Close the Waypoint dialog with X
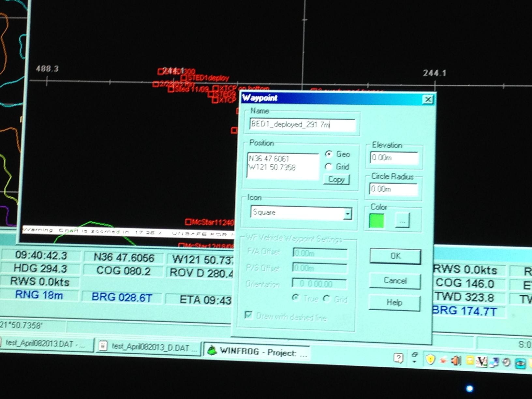 click(428, 99)
